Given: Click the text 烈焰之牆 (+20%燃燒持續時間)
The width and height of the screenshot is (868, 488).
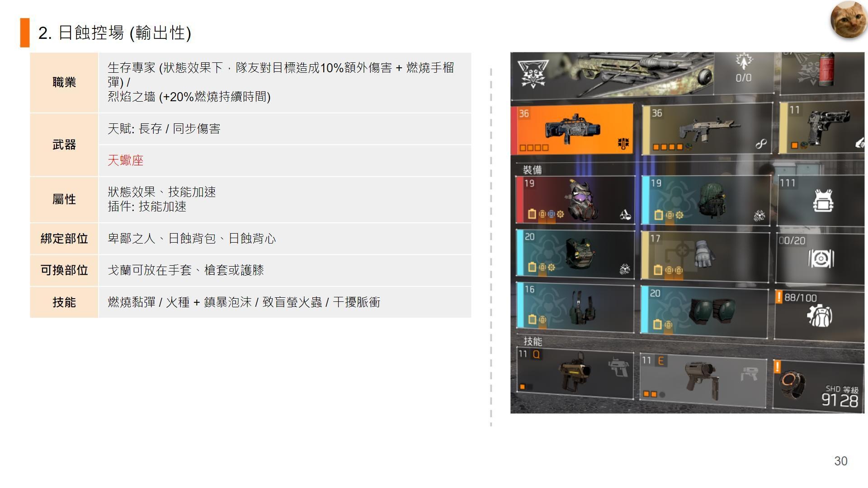Looking at the screenshot, I should [189, 97].
